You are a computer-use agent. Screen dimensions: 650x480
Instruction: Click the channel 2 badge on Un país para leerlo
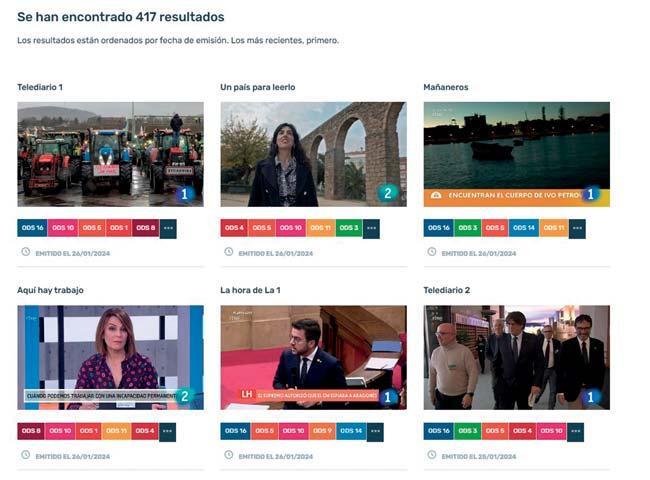pyautogui.click(x=388, y=193)
